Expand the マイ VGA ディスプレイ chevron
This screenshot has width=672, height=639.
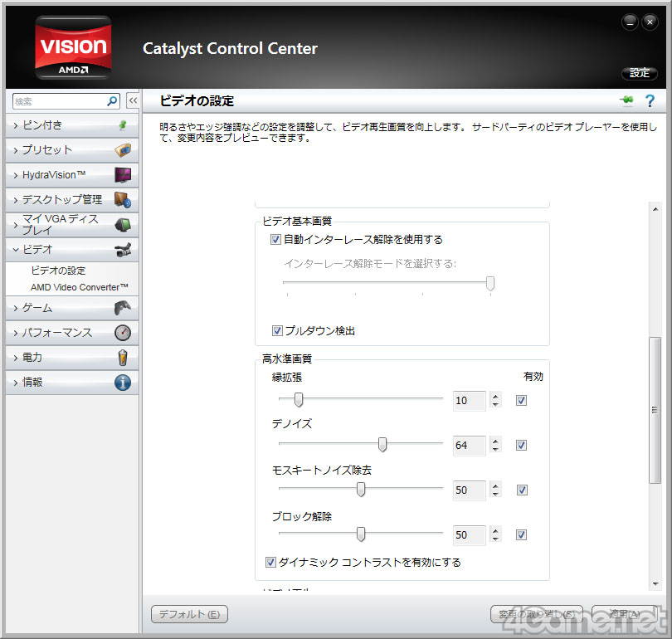pyautogui.click(x=16, y=225)
